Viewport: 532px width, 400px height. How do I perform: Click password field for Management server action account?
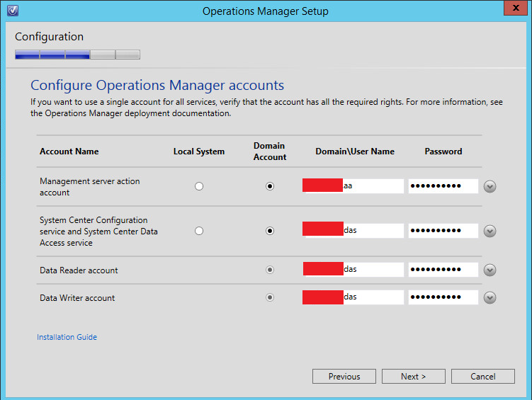pos(443,185)
